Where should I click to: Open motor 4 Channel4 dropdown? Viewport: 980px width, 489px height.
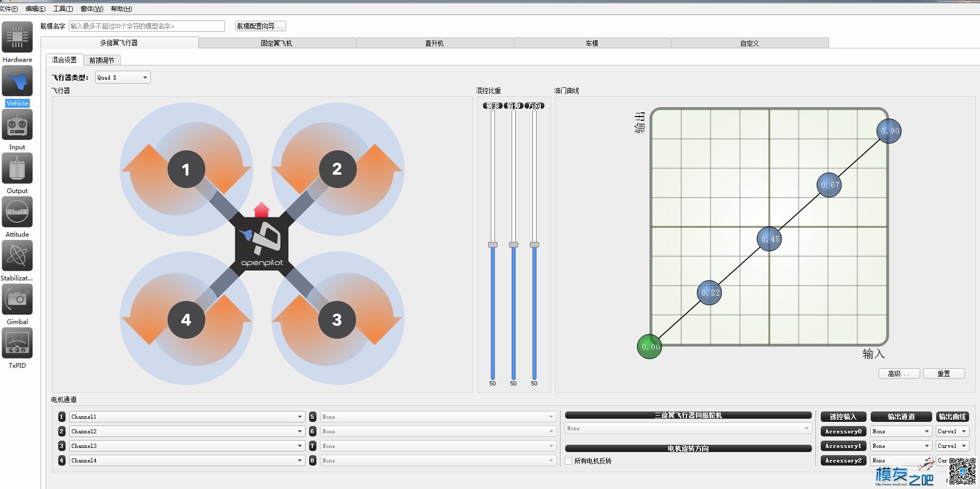pos(187,460)
